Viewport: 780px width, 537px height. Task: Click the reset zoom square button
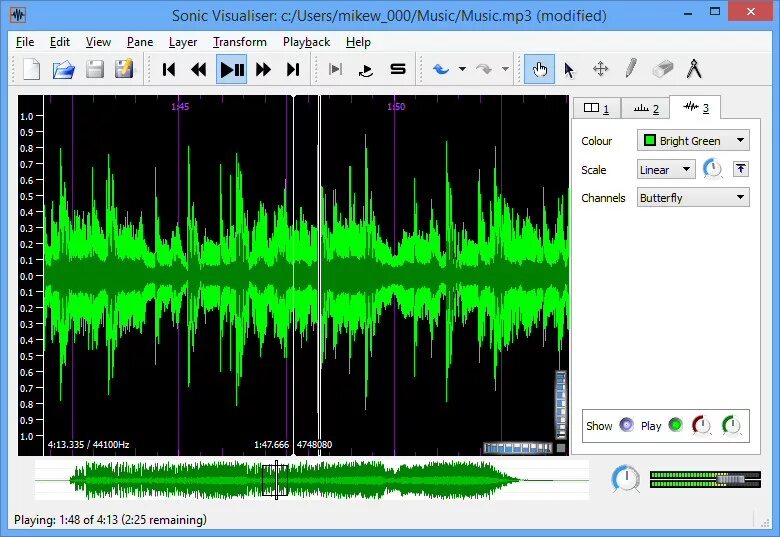(x=561, y=448)
